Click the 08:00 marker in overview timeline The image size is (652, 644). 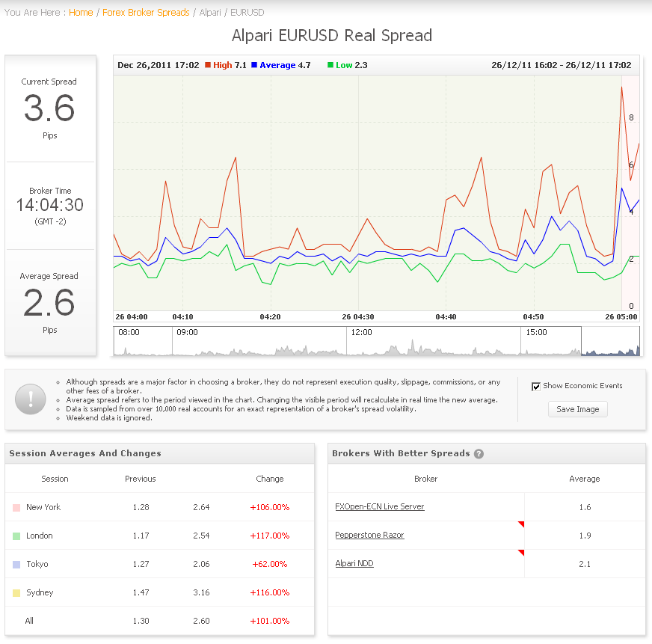tap(129, 332)
